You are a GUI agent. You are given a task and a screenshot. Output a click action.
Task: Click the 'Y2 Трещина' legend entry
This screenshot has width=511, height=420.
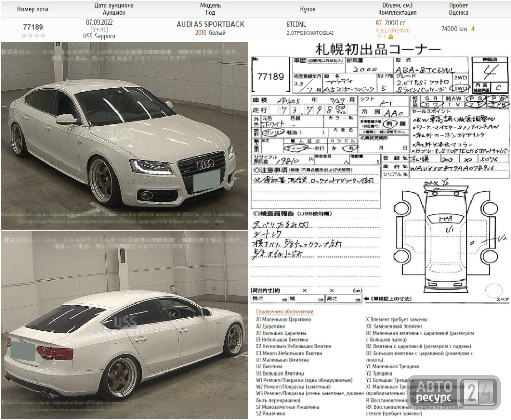coord(379,374)
